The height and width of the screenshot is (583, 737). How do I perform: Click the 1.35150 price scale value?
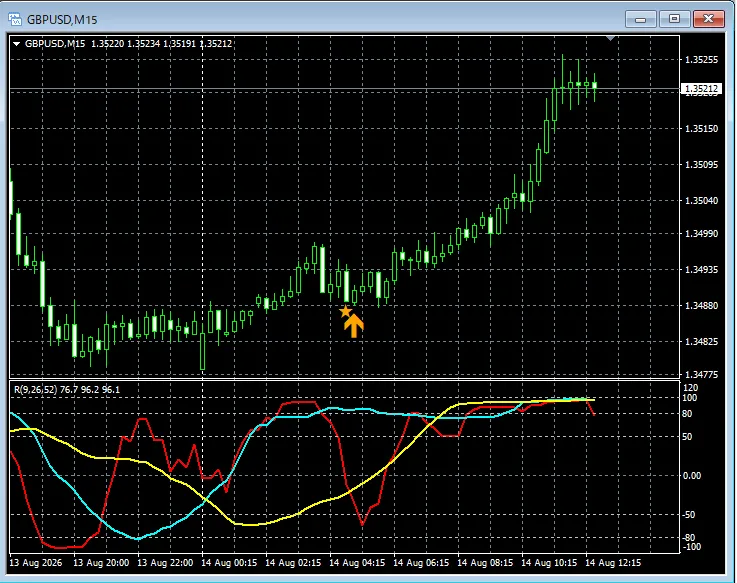click(x=701, y=128)
